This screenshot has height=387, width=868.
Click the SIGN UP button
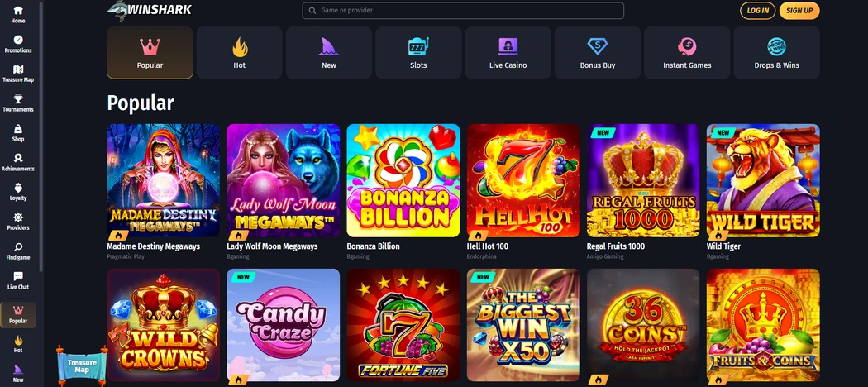[799, 11]
